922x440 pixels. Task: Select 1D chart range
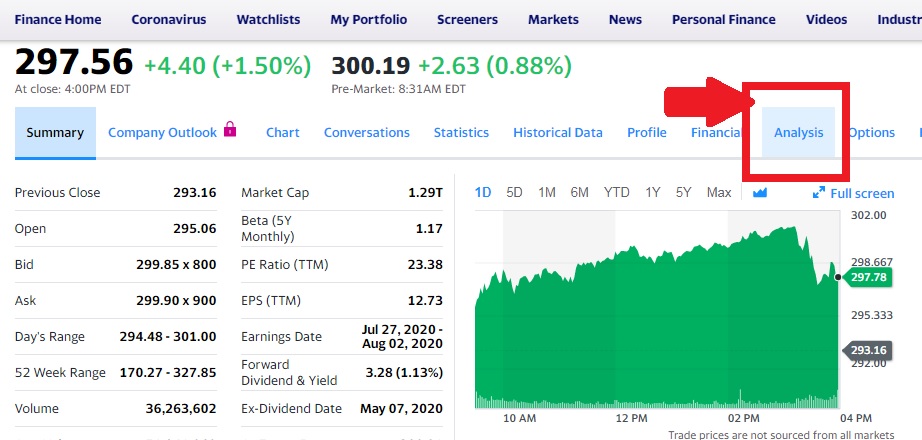[483, 192]
